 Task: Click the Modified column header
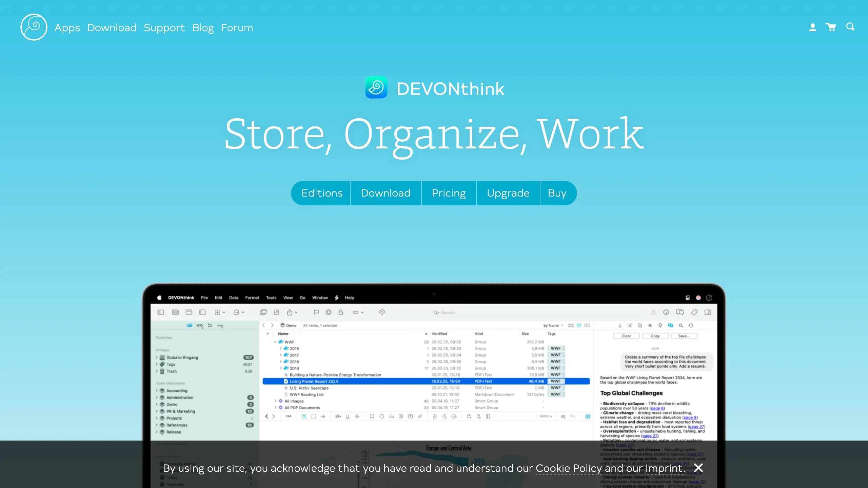(439, 334)
